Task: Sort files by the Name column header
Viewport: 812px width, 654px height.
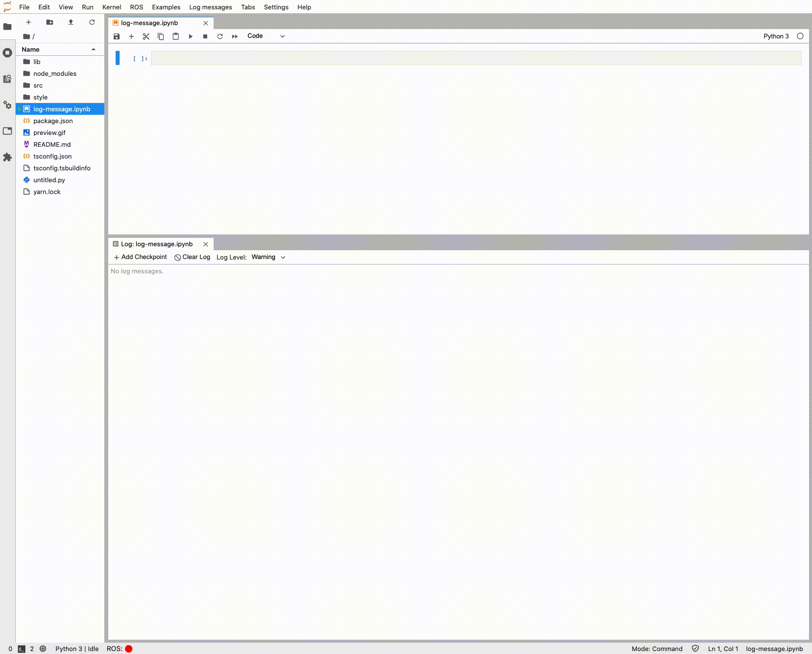Action: coord(59,49)
